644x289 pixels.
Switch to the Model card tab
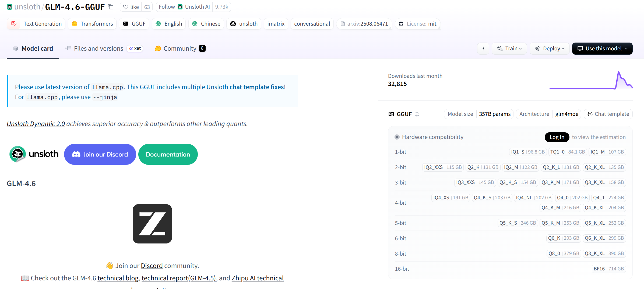point(33,48)
